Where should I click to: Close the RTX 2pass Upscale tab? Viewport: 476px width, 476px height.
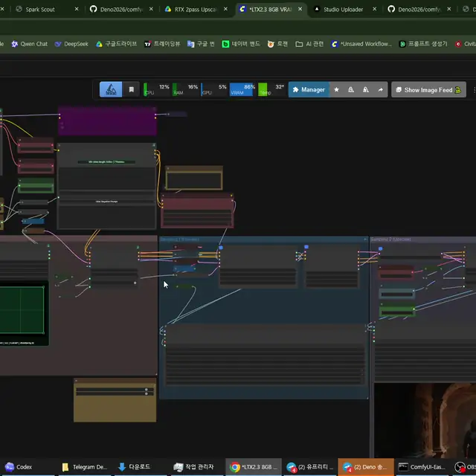click(x=225, y=9)
